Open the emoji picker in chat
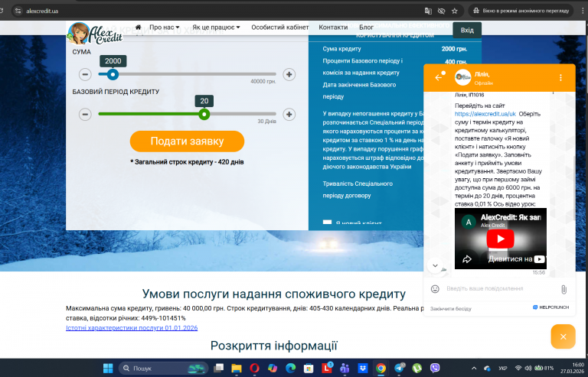This screenshot has width=588, height=377. coord(435,288)
